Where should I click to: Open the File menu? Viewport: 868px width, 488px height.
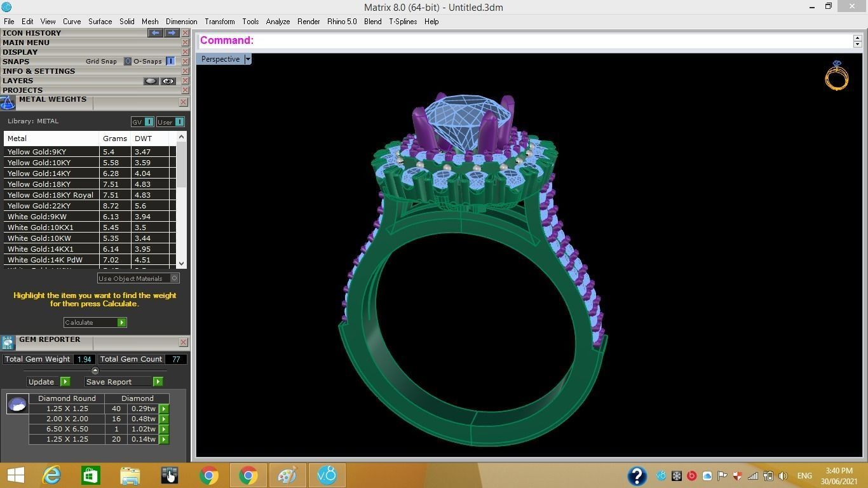(x=9, y=22)
